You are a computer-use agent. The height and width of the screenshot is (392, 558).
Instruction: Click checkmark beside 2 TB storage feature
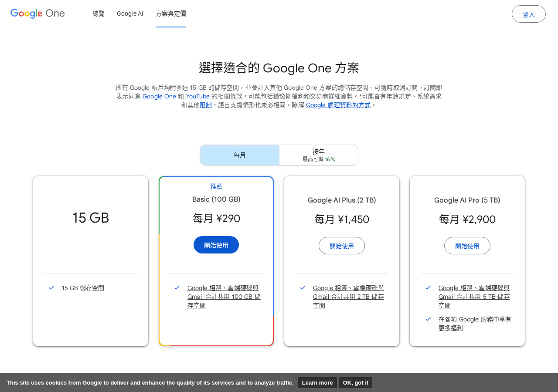tap(303, 287)
